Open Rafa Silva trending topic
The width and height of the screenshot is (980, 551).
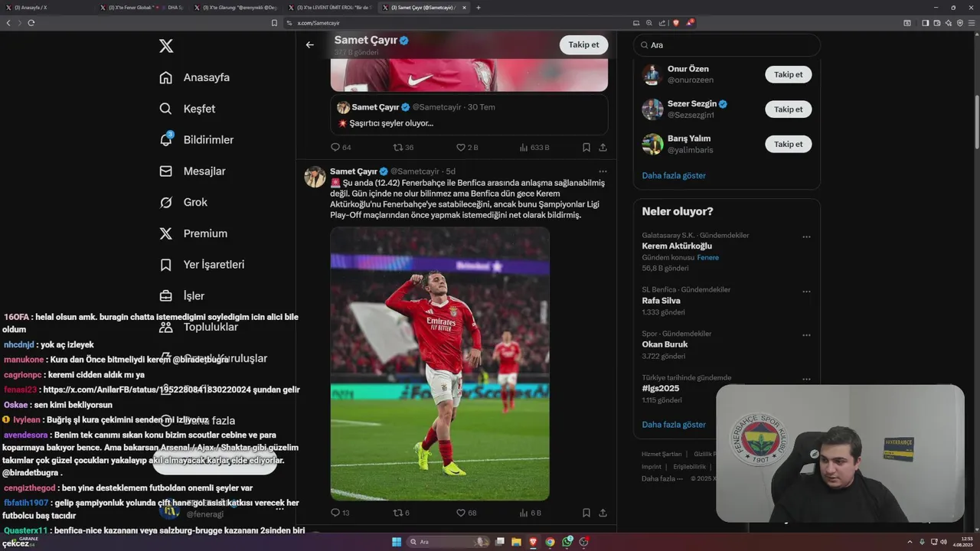661,301
